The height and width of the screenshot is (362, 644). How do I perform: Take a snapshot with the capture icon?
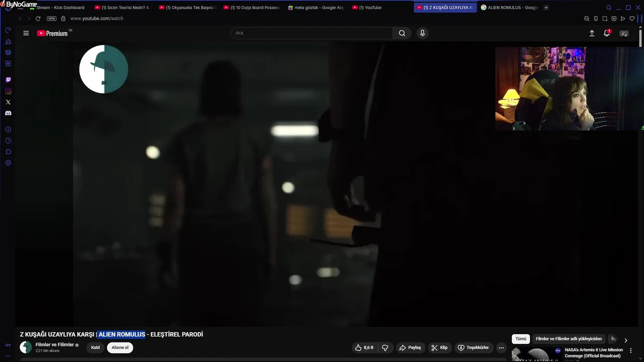605,19
